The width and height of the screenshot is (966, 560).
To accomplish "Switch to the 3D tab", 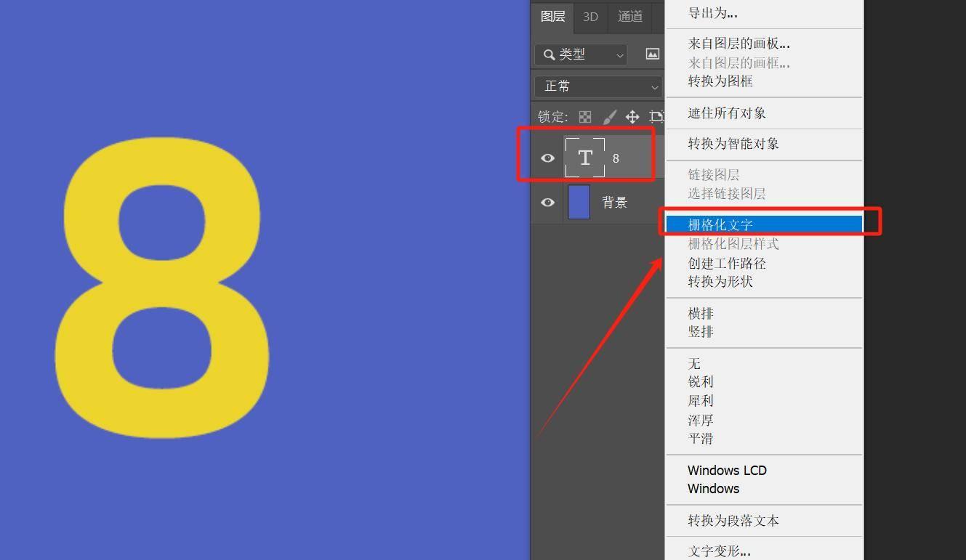I will 590,17.
